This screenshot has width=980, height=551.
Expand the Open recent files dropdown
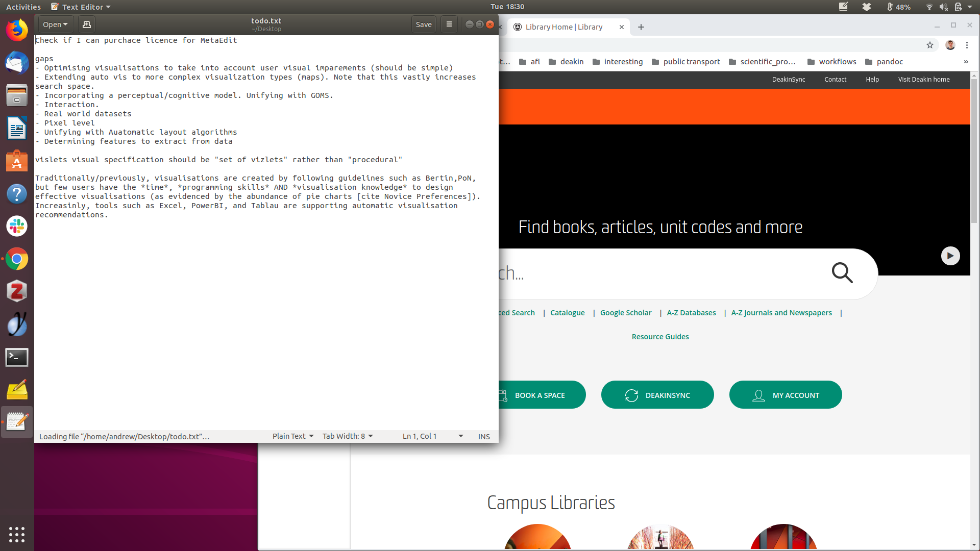click(x=55, y=24)
